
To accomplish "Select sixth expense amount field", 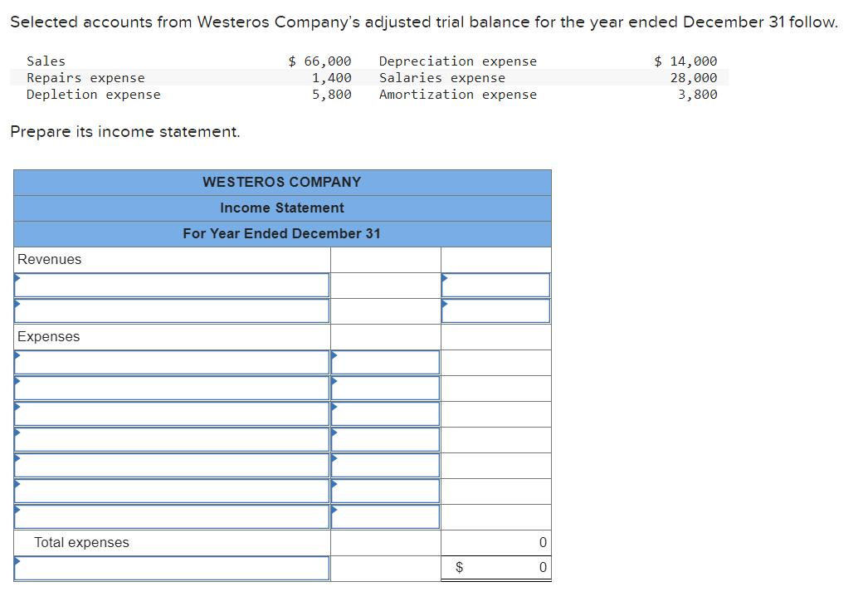I will 385,491.
